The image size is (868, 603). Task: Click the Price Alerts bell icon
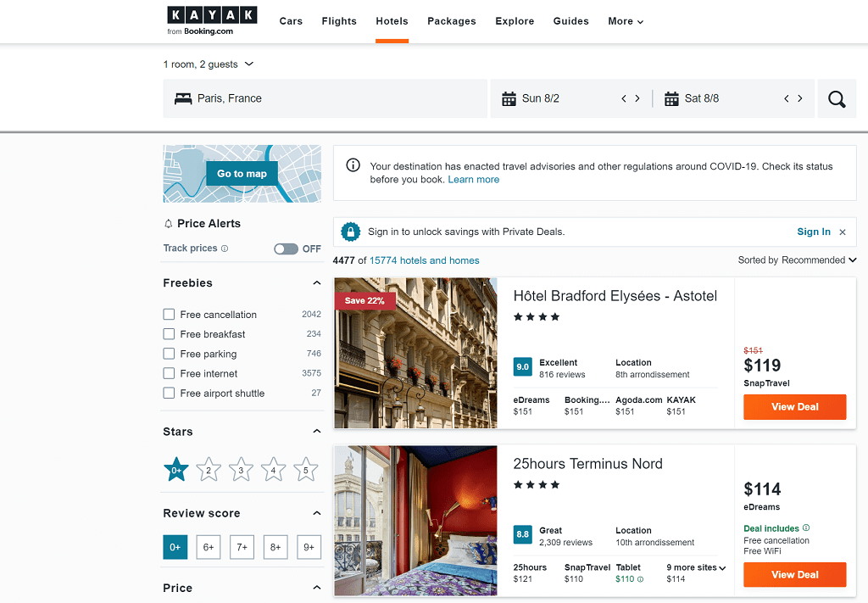pos(169,224)
